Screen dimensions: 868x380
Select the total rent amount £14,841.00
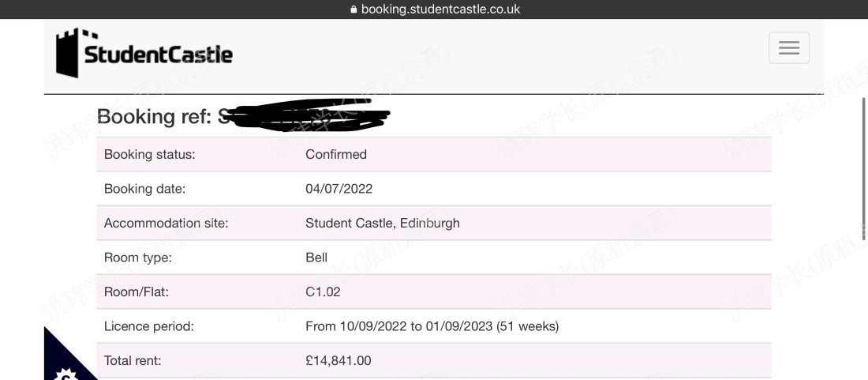click(x=339, y=360)
